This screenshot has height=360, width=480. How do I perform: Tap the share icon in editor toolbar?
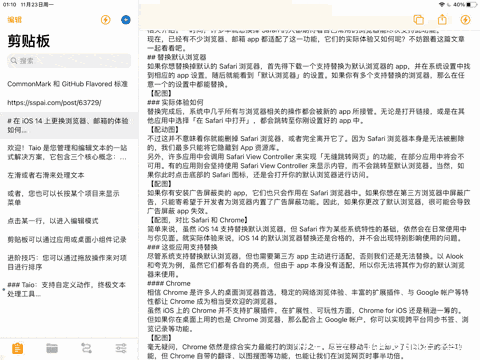coord(442,20)
